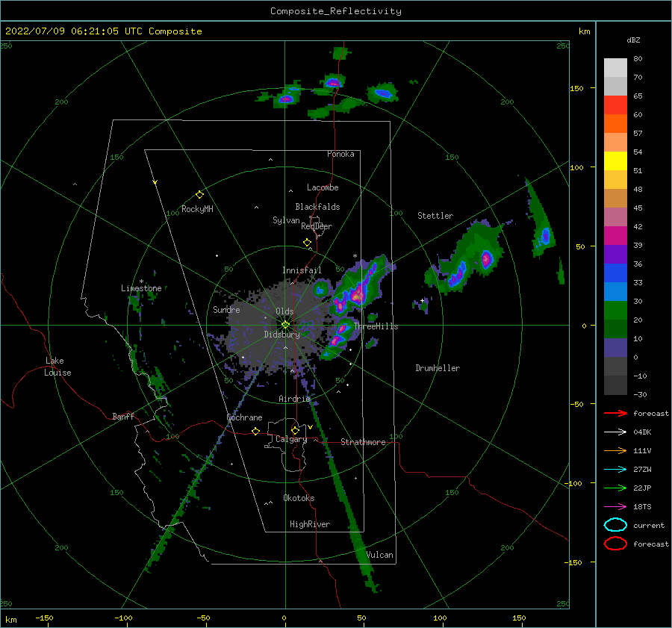Click the Composite_Reflectivity title

point(336,11)
